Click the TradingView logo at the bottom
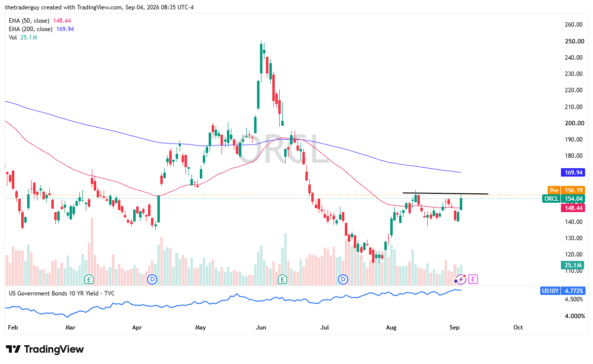Image resolution: width=593 pixels, height=364 pixels. (45, 349)
